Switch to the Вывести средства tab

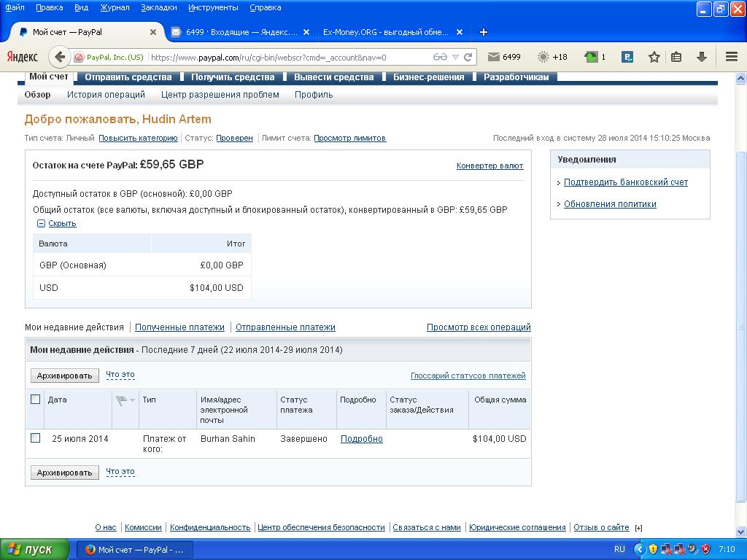(334, 77)
